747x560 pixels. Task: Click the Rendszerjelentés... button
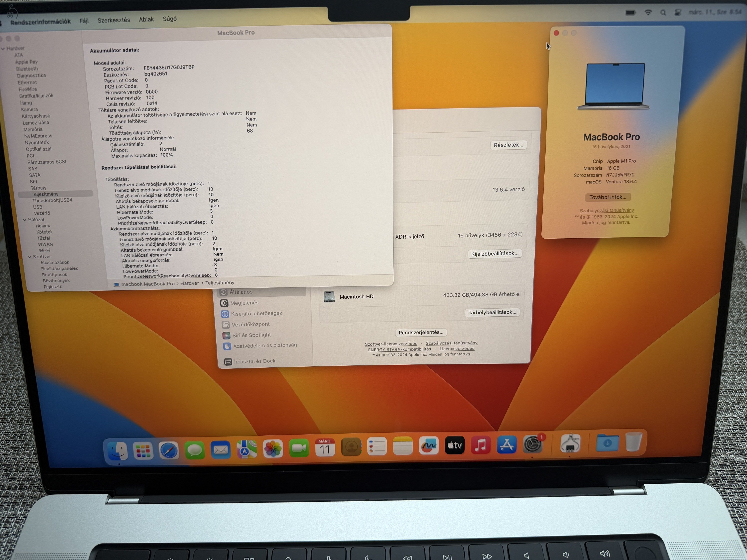[x=421, y=333]
